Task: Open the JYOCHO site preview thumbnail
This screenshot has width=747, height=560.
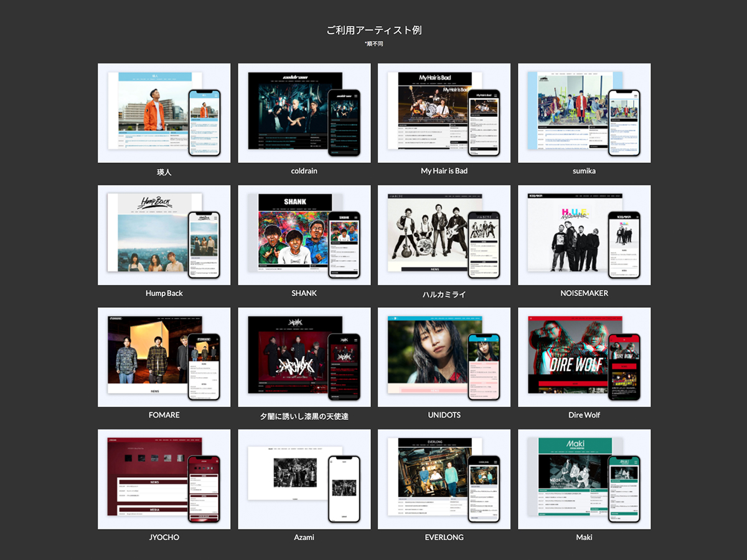Action: [x=164, y=479]
